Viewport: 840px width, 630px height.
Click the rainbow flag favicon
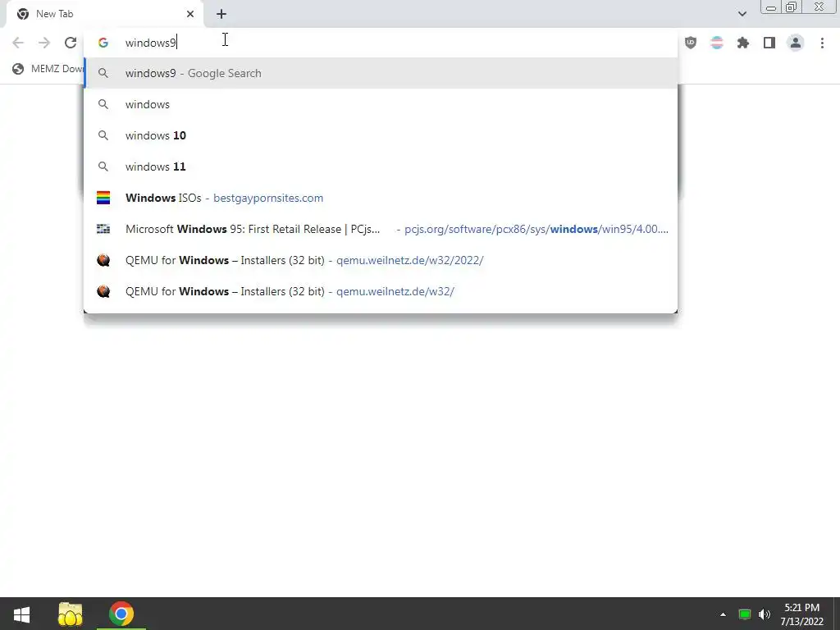(103, 198)
